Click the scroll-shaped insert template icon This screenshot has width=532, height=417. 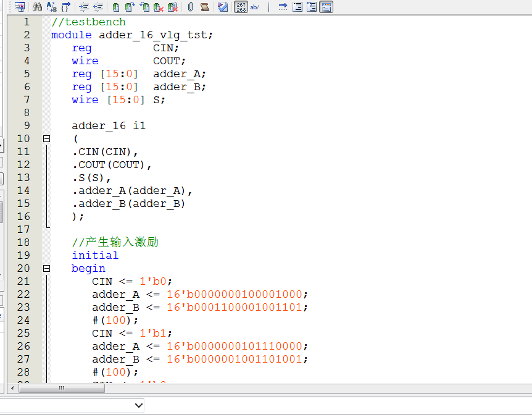coord(204,7)
